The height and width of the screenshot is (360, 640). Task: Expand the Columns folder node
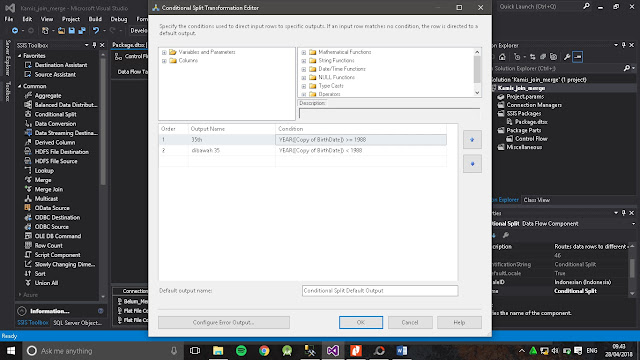(164, 61)
